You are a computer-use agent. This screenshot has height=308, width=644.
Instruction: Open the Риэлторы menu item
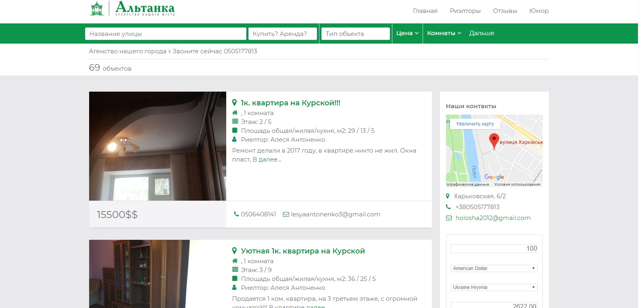(465, 11)
